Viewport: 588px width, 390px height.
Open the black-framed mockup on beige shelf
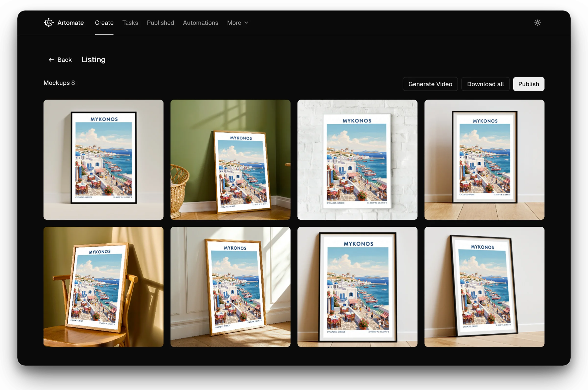coord(103,160)
